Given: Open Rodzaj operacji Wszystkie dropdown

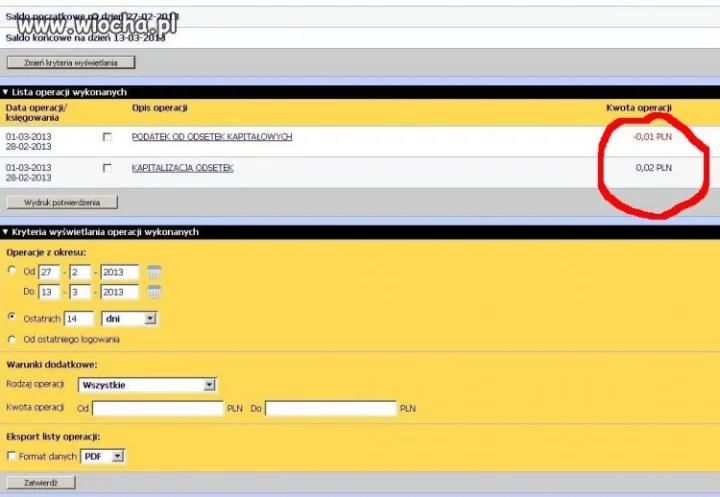Looking at the screenshot, I should coord(147,385).
